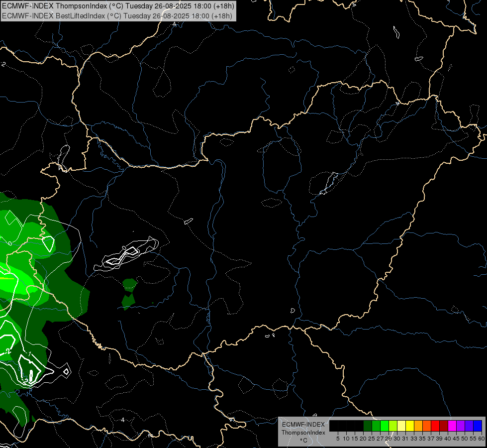Click the legend tick label '25'
This screenshot has height=448, width=487.
point(372,439)
